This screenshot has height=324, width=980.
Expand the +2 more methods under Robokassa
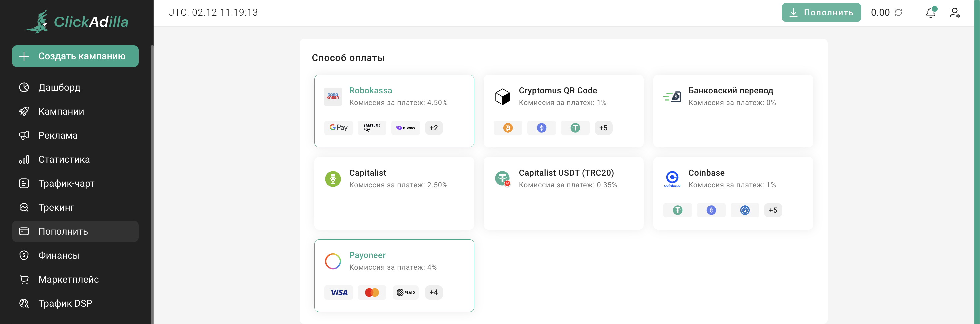point(434,128)
